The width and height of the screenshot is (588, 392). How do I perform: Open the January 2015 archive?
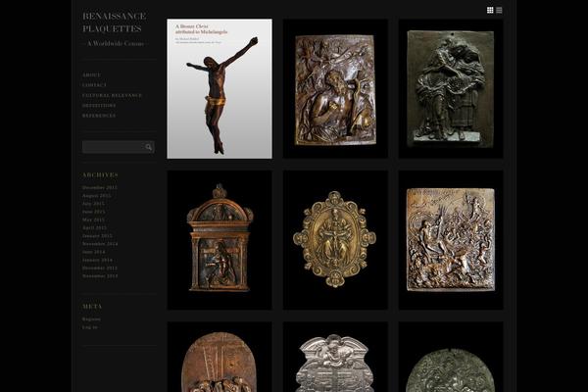coord(97,235)
